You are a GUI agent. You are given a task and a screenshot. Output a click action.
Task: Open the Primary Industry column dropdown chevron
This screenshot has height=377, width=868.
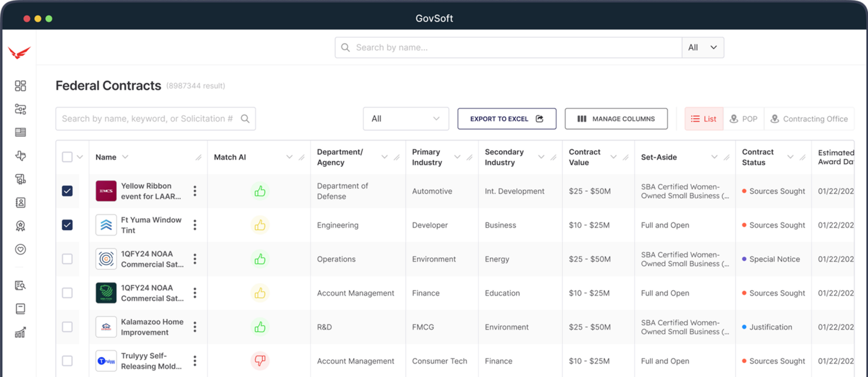coord(457,157)
